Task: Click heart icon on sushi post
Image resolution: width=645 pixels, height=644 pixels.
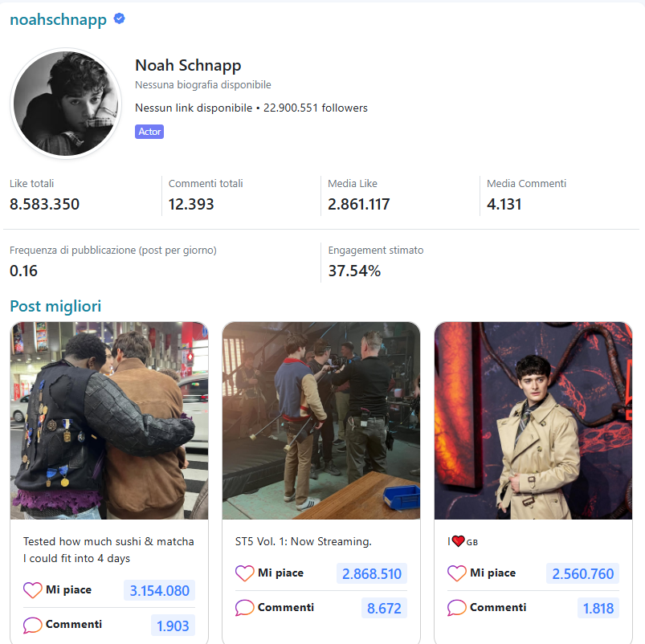Action: tap(32, 590)
